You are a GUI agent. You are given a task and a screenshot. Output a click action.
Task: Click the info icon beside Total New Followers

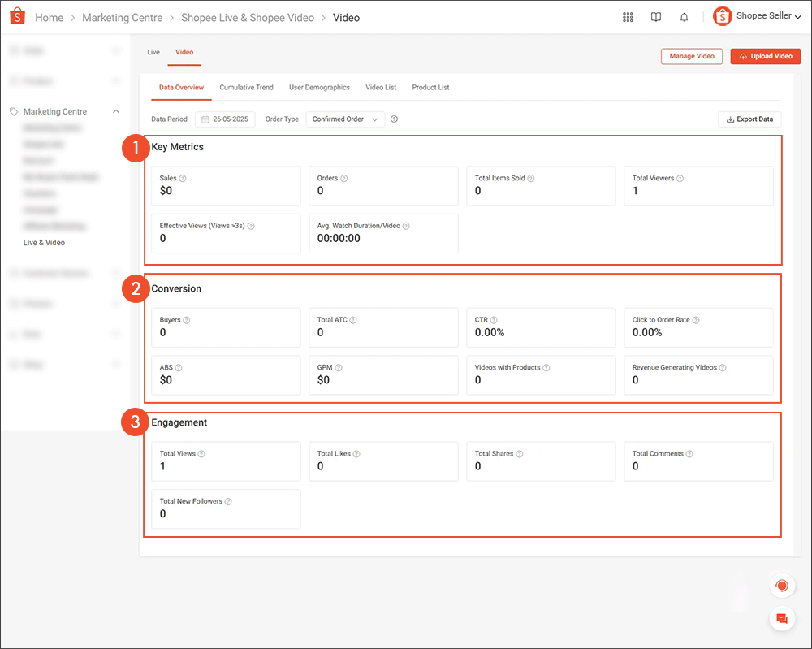coord(228,501)
